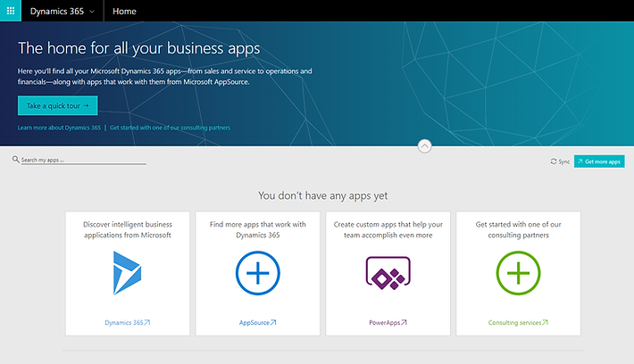The width and height of the screenshot is (634, 364).
Task: Click 'The home for all your business apps' heading
Action: tap(138, 48)
